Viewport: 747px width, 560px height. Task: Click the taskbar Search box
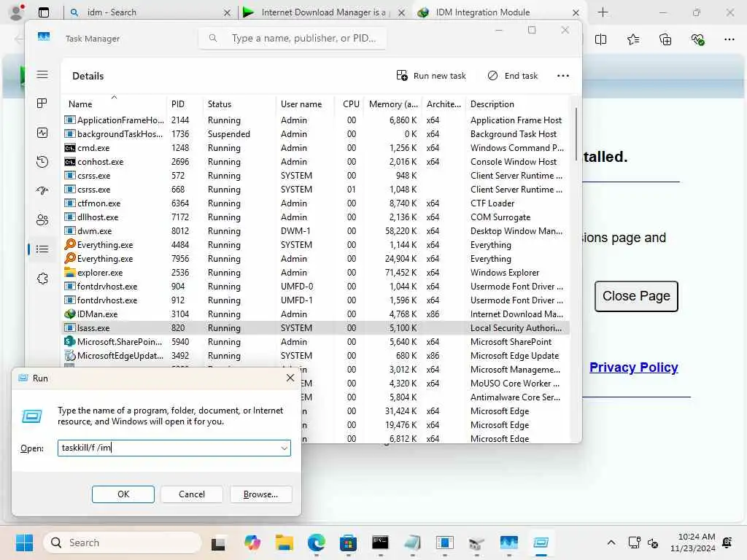click(123, 542)
